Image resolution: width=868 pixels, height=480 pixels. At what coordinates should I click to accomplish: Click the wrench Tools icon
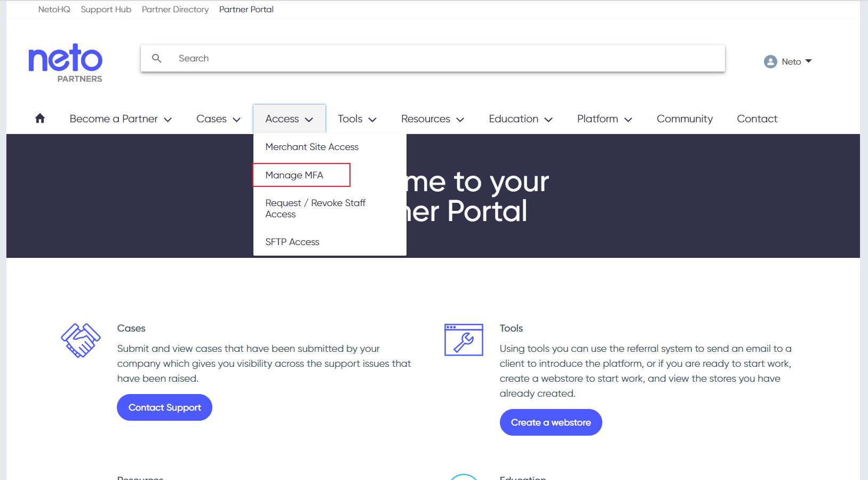tap(464, 340)
